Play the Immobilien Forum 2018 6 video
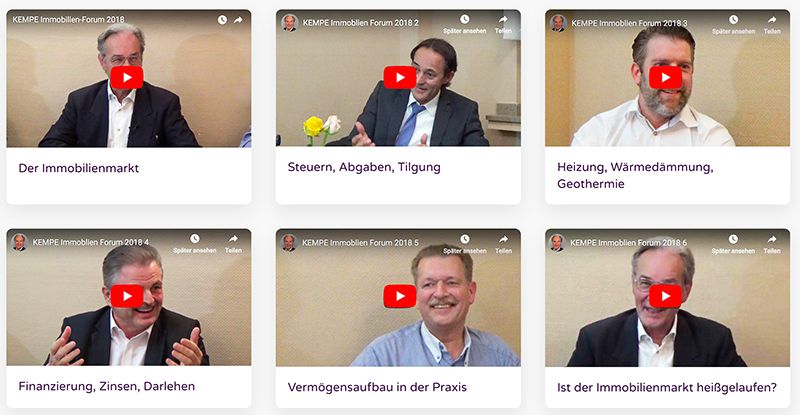This screenshot has width=800, height=415. pos(665,296)
